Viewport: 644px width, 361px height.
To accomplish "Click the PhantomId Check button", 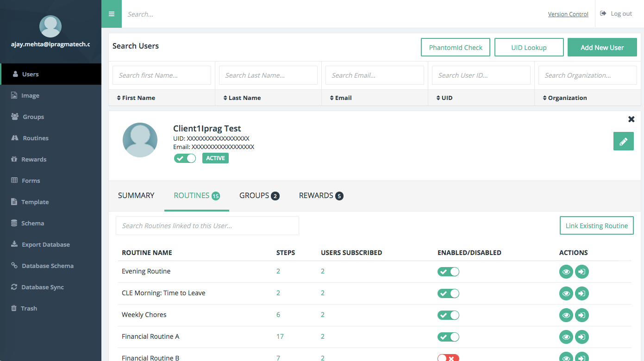I will click(x=456, y=47).
